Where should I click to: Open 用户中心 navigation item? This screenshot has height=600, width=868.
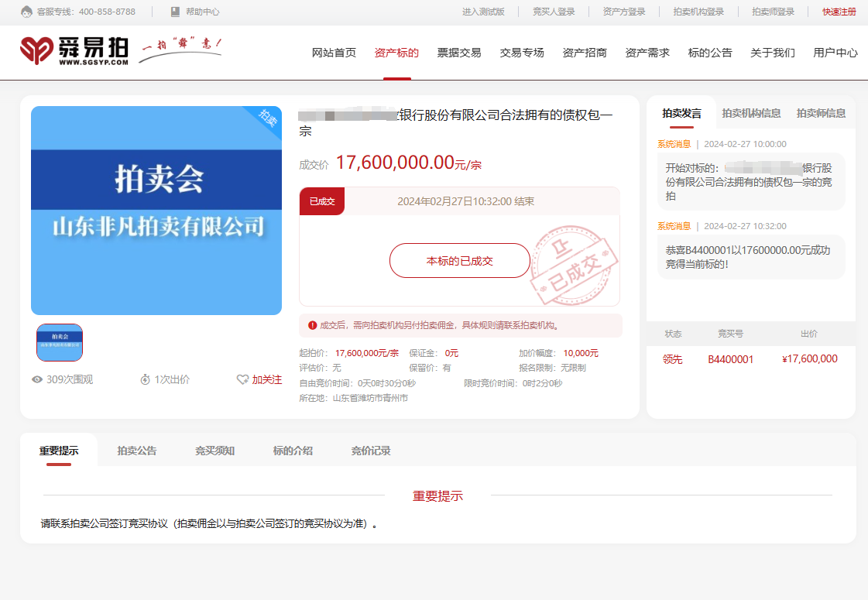pos(835,53)
